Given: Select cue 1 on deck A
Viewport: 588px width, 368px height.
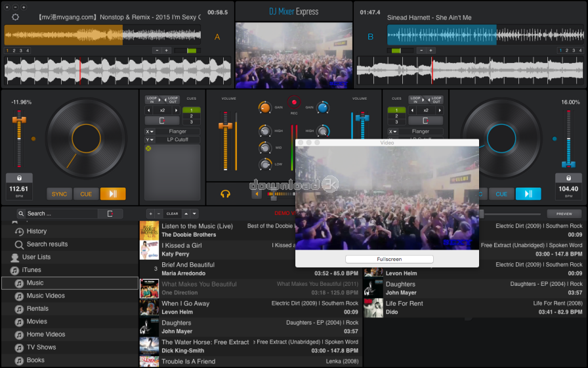Looking at the screenshot, I should click(191, 110).
